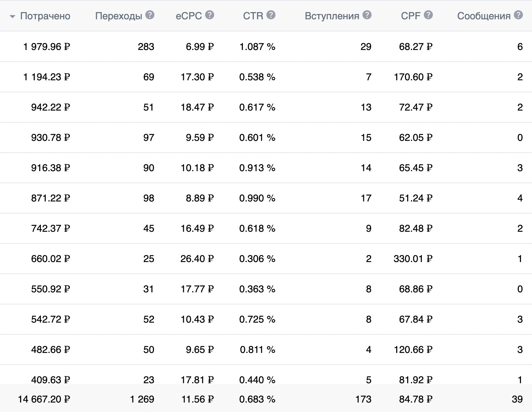Sort table by the Потрачено column
532x412 pixels.
(45, 16)
